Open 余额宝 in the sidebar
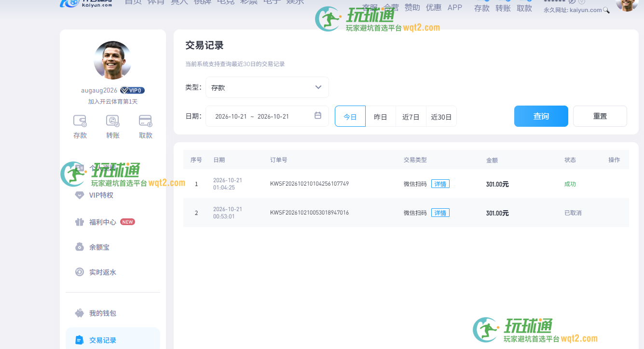Image resolution: width=644 pixels, height=349 pixels. click(93, 247)
